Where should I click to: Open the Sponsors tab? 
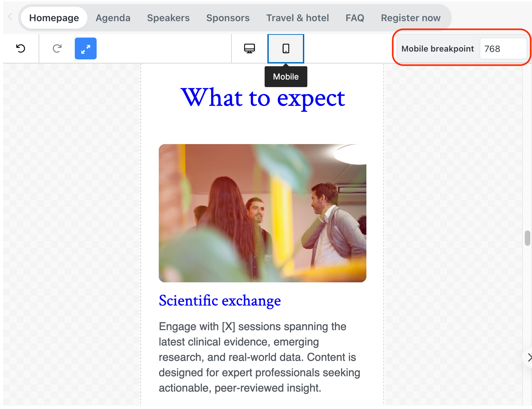228,18
